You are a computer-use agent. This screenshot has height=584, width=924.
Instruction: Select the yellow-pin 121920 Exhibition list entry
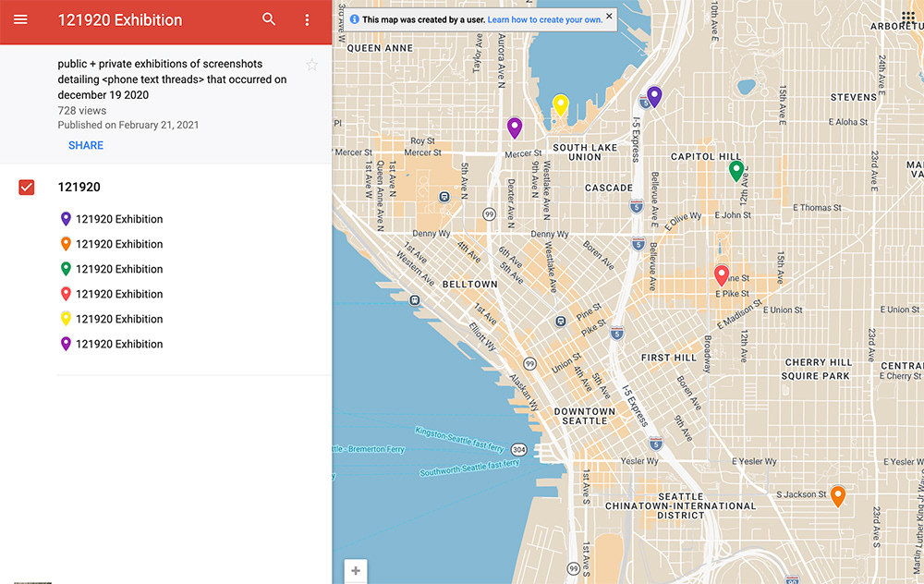pos(119,319)
